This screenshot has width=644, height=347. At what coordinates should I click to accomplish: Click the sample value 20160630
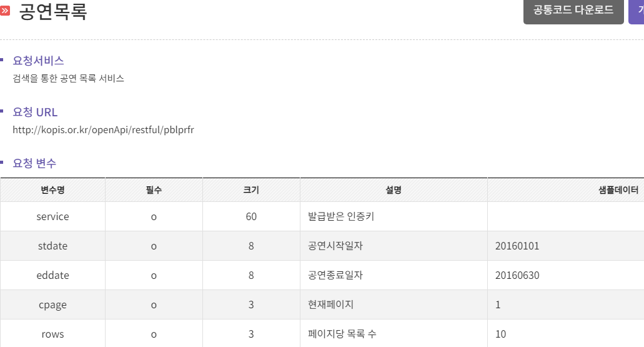[517, 276]
